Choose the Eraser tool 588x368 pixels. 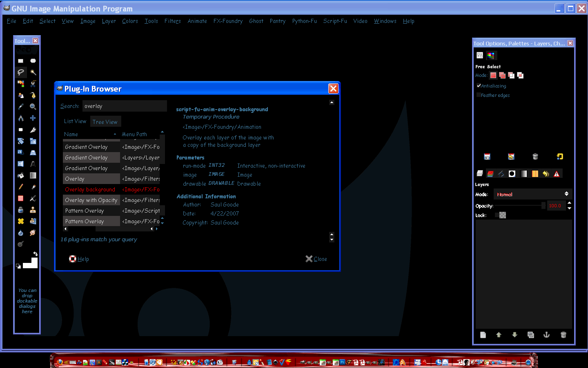coord(21,198)
